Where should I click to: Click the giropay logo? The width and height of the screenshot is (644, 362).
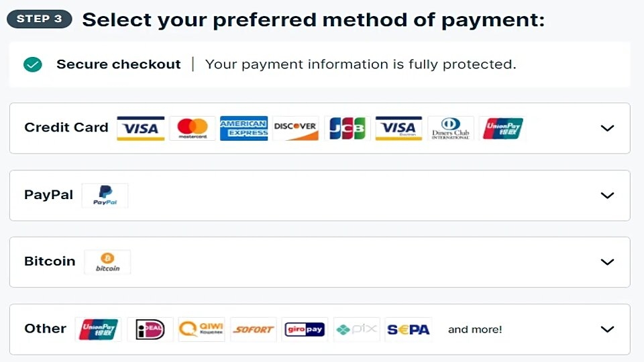pos(305,329)
